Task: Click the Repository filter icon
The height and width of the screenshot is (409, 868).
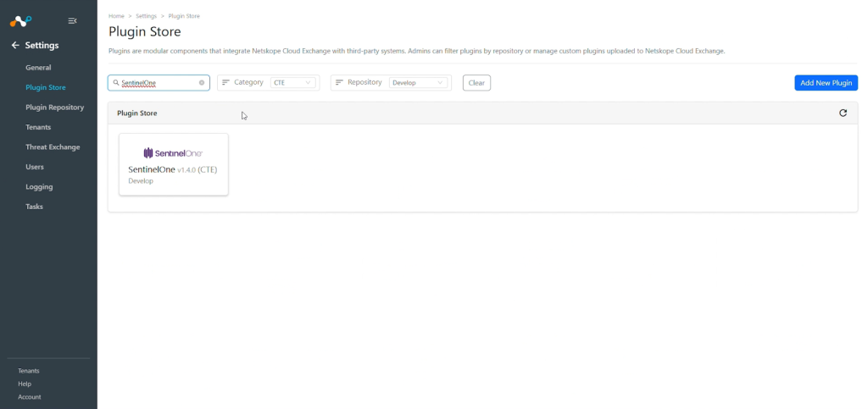Action: click(x=339, y=82)
